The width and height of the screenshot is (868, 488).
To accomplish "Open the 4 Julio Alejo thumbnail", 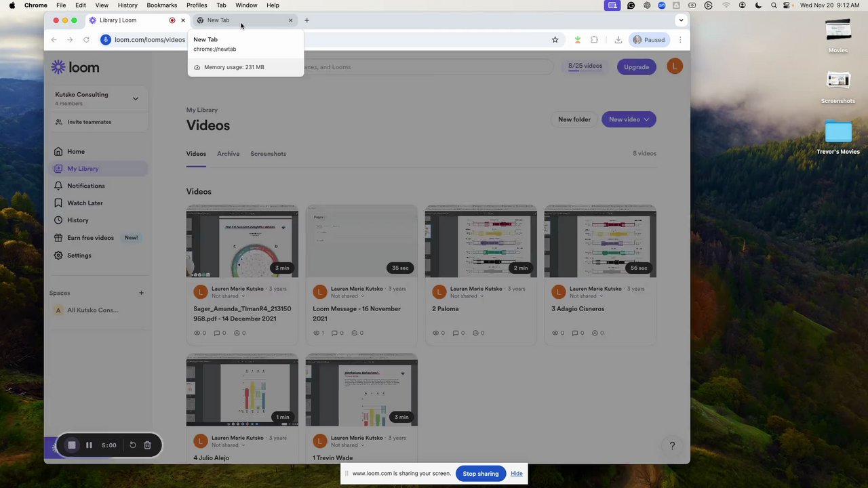I will click(x=242, y=390).
